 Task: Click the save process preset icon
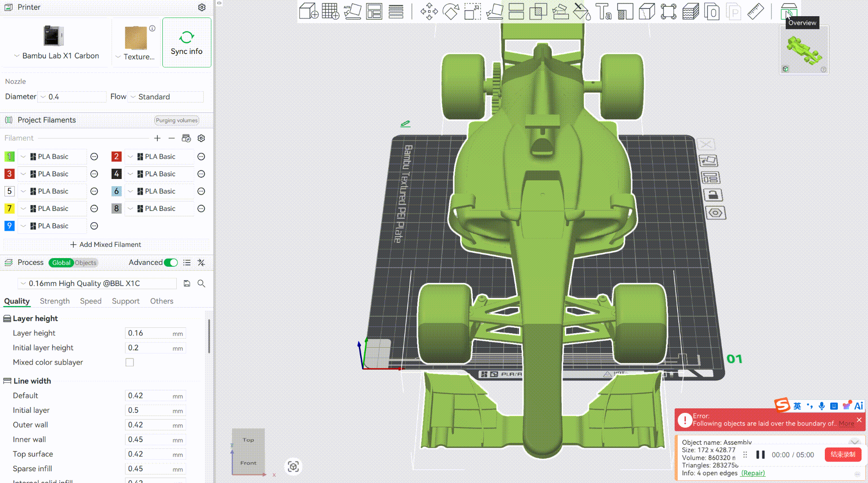click(187, 283)
